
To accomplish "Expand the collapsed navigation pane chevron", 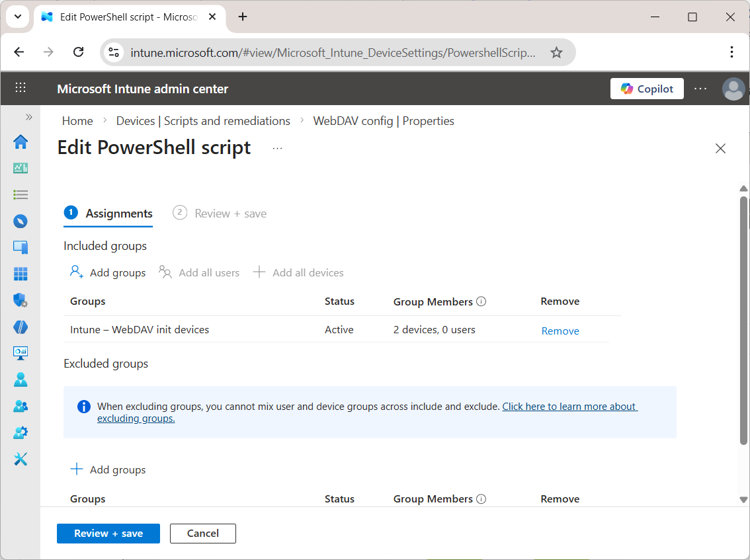I will [x=28, y=116].
